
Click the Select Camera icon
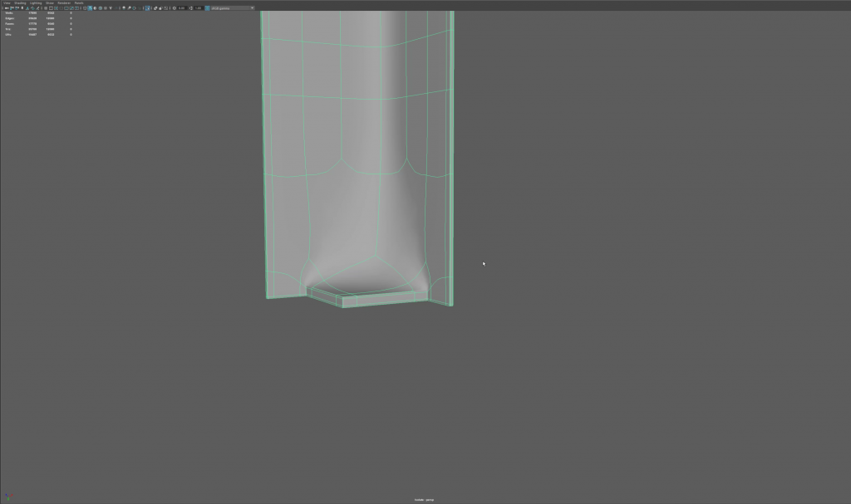point(6,8)
